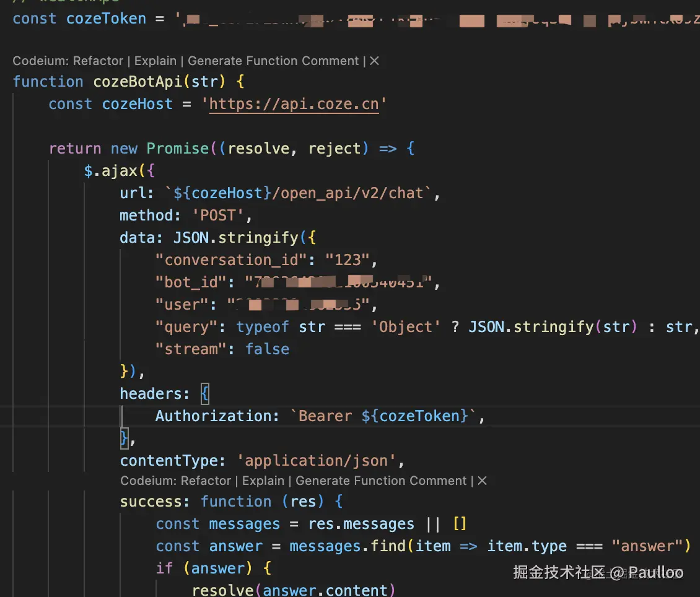This screenshot has height=597, width=700.
Task: Open the 'https://api.coze.cn' URL link
Action: pyautogui.click(x=294, y=104)
